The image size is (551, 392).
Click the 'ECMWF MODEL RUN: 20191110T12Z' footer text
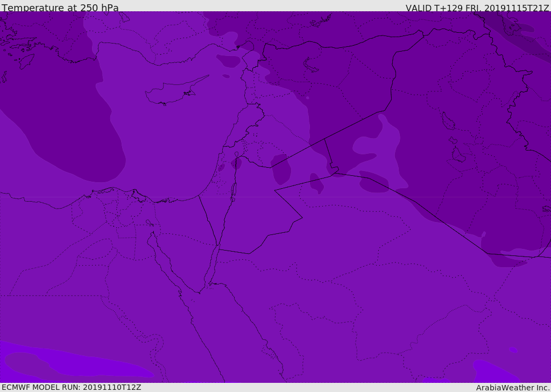[72, 388]
